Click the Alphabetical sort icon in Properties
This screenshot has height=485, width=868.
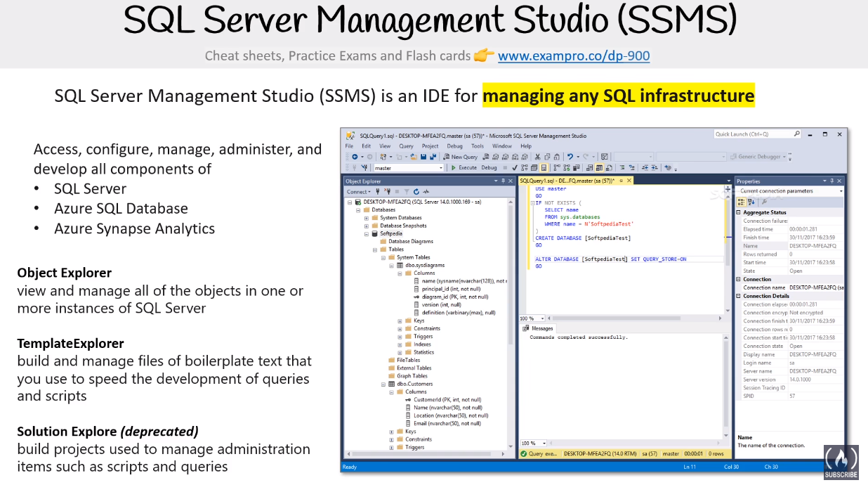tap(751, 202)
